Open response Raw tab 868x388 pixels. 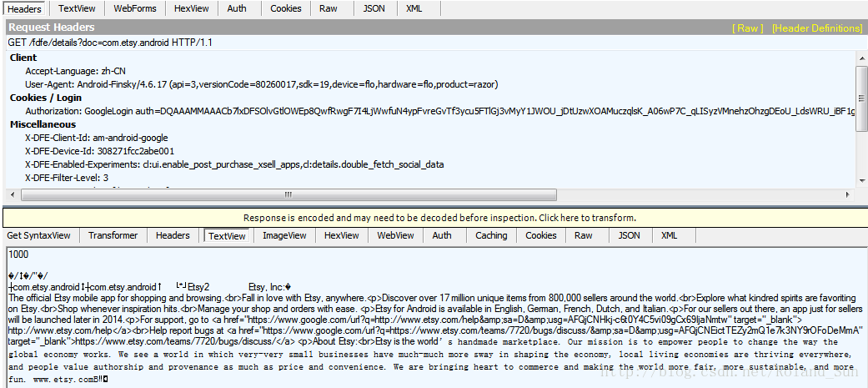(583, 235)
